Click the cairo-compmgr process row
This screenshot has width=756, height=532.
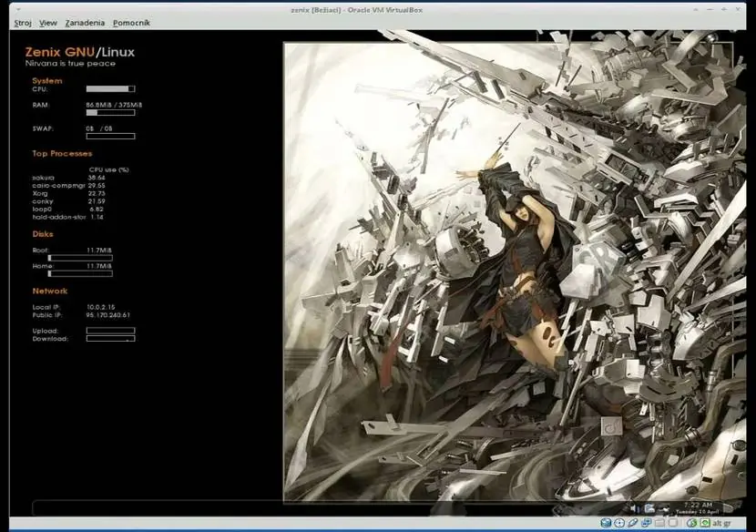click(68, 185)
